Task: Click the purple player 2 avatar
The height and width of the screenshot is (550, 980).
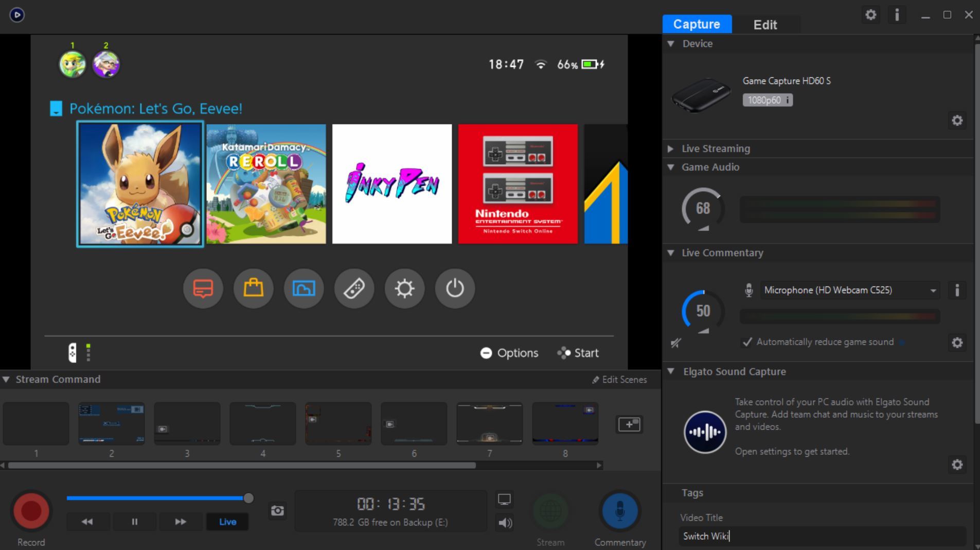Action: click(x=106, y=64)
